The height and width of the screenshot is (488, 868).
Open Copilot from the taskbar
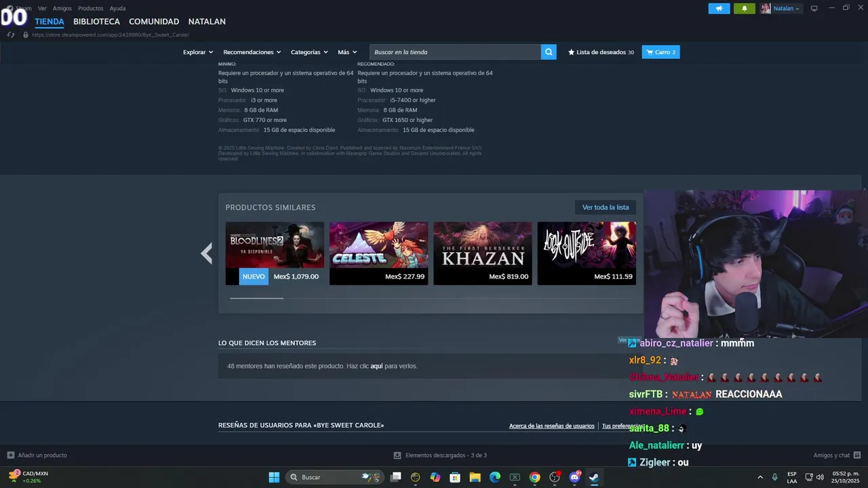point(435,477)
